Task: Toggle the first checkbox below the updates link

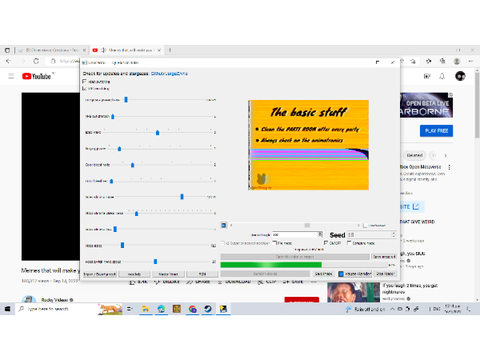Action: pos(85,81)
